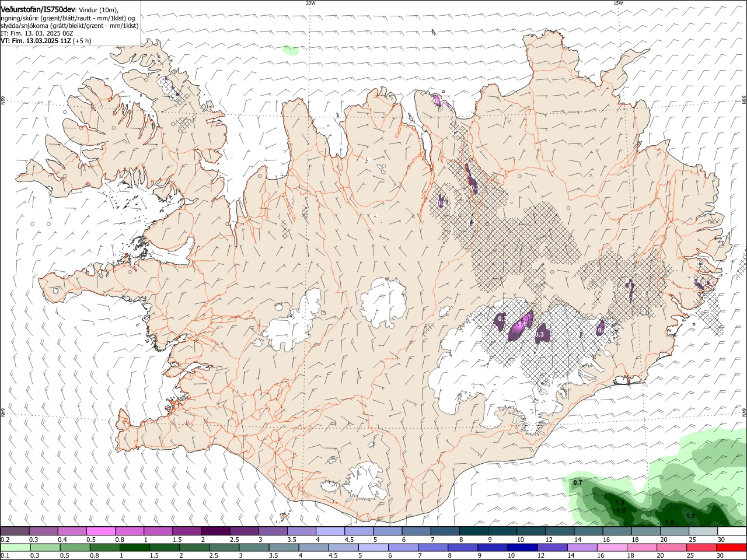Pick the darkest purple upper swatch between 2 and 2.5
Image resolution: width=747 pixels, height=560 pixels.
[215, 531]
